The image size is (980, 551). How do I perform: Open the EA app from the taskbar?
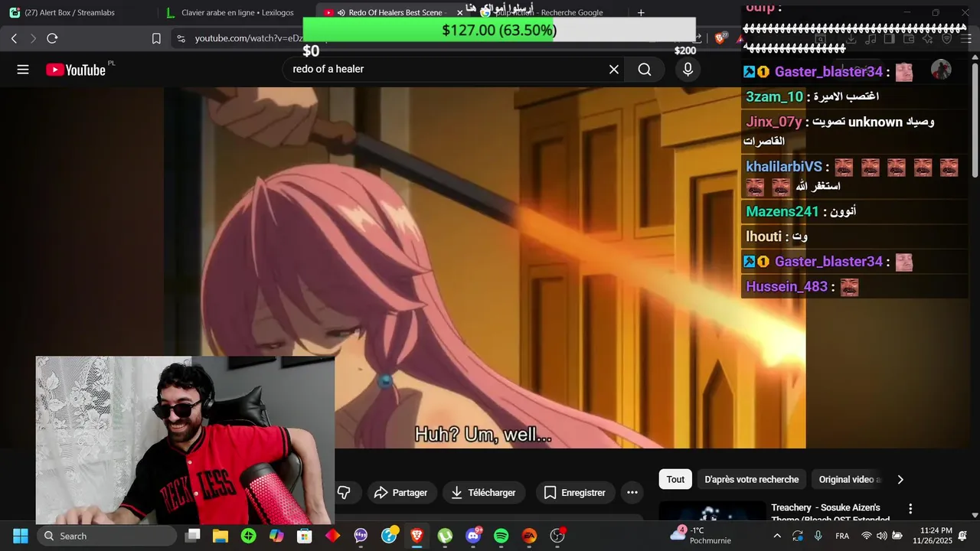click(x=529, y=536)
